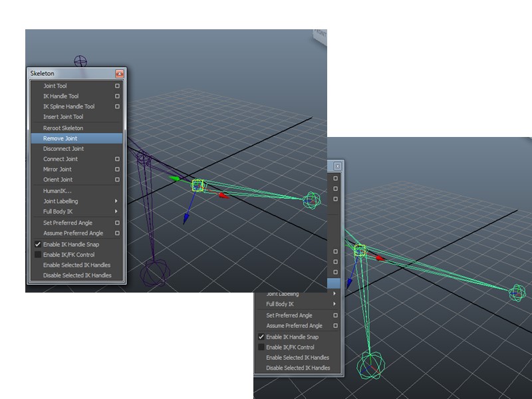This screenshot has height=399, width=532.
Task: Click Skeleton title bar text
Action: (x=42, y=73)
